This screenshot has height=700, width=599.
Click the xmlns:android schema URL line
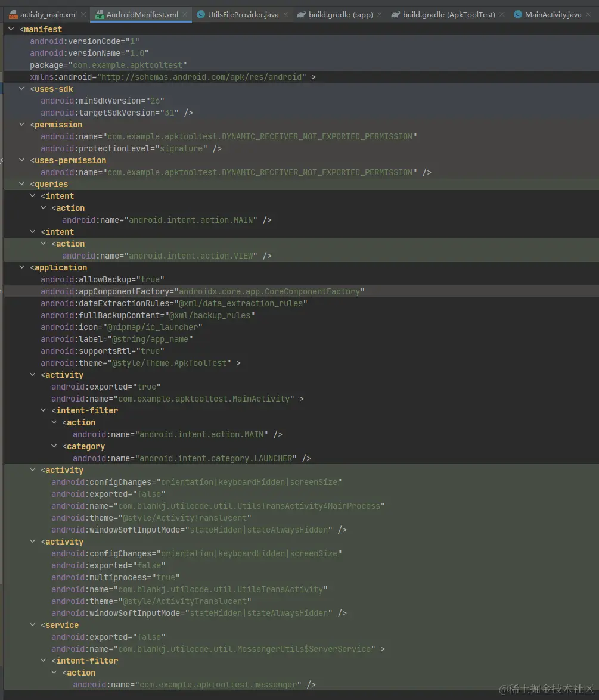(173, 77)
